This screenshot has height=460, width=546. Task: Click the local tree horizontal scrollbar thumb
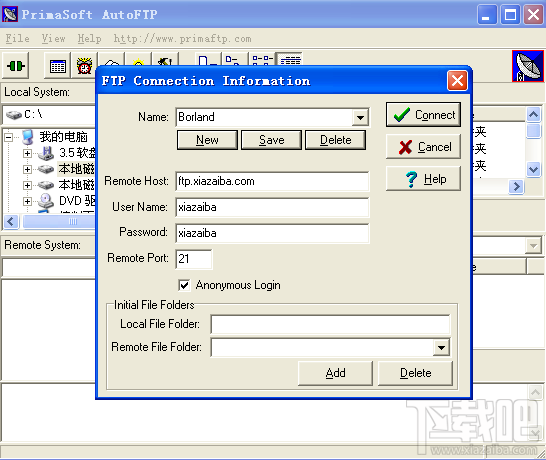click(x=59, y=221)
